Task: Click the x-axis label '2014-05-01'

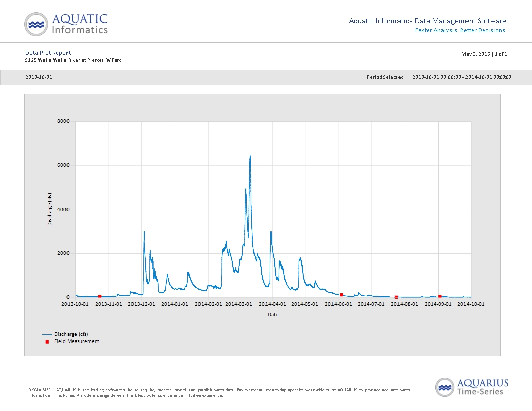Action: tap(305, 304)
